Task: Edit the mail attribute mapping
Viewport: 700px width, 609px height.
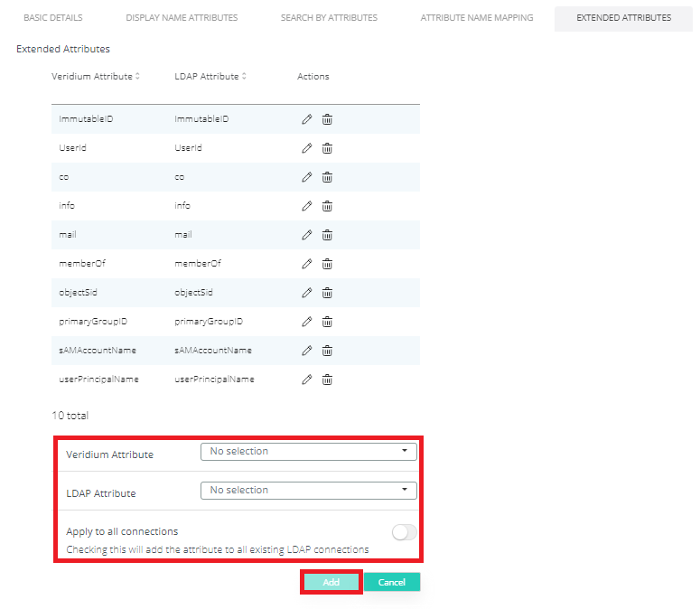Action: 307,235
